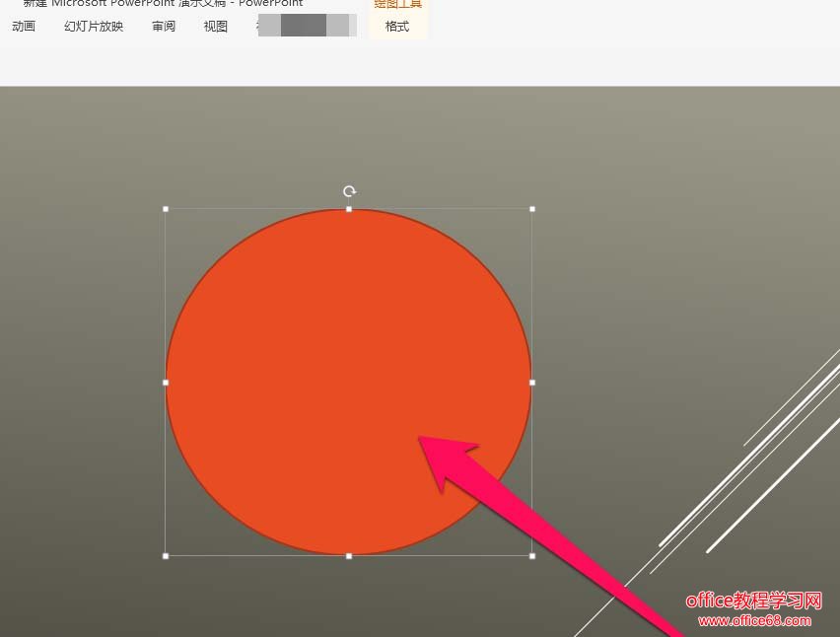Click the office教程学习网 watermark text
This screenshot has height=637, width=840.
753,601
